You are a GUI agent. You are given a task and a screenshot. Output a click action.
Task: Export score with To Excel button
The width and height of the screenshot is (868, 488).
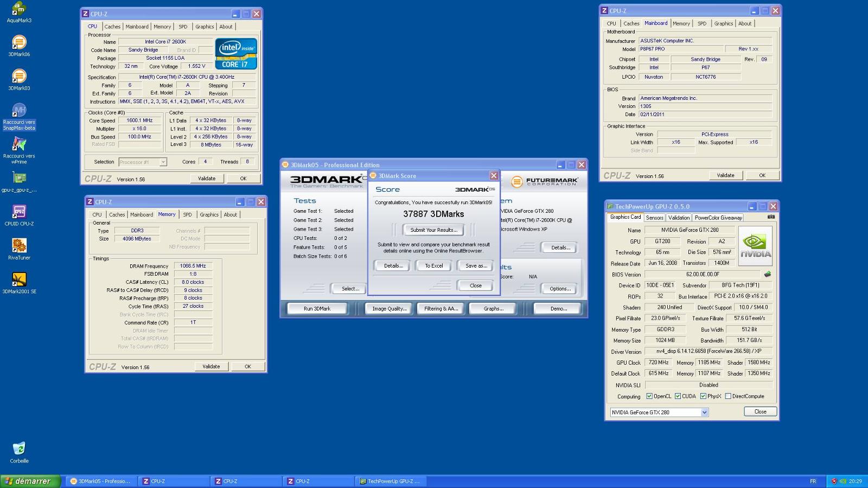(x=433, y=266)
